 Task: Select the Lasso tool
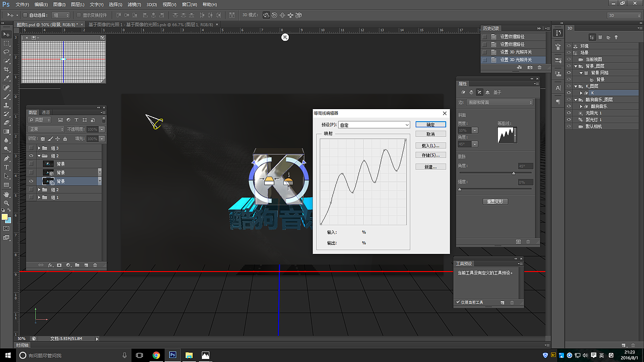(7, 52)
